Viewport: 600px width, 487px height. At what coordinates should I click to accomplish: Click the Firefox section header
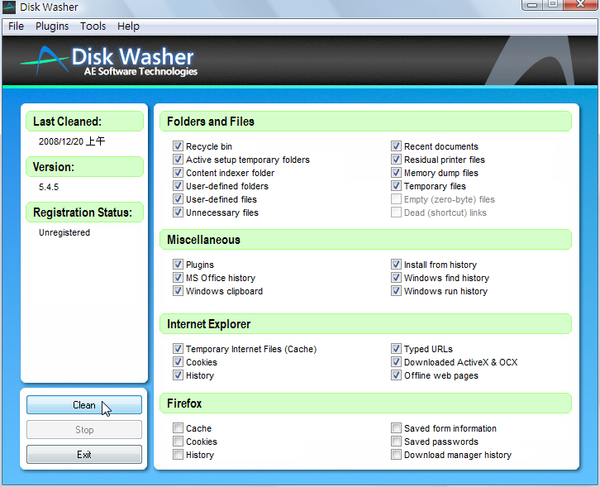(365, 403)
